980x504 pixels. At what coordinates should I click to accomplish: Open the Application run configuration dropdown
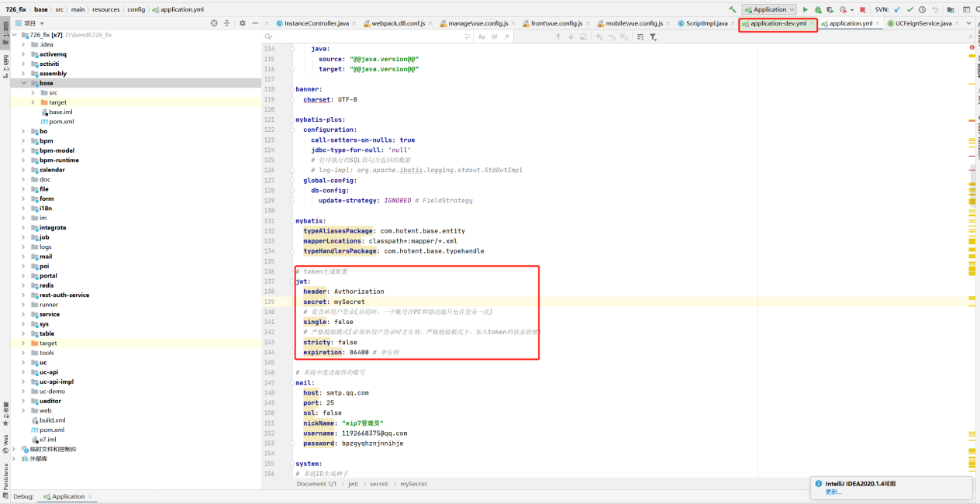coord(769,9)
